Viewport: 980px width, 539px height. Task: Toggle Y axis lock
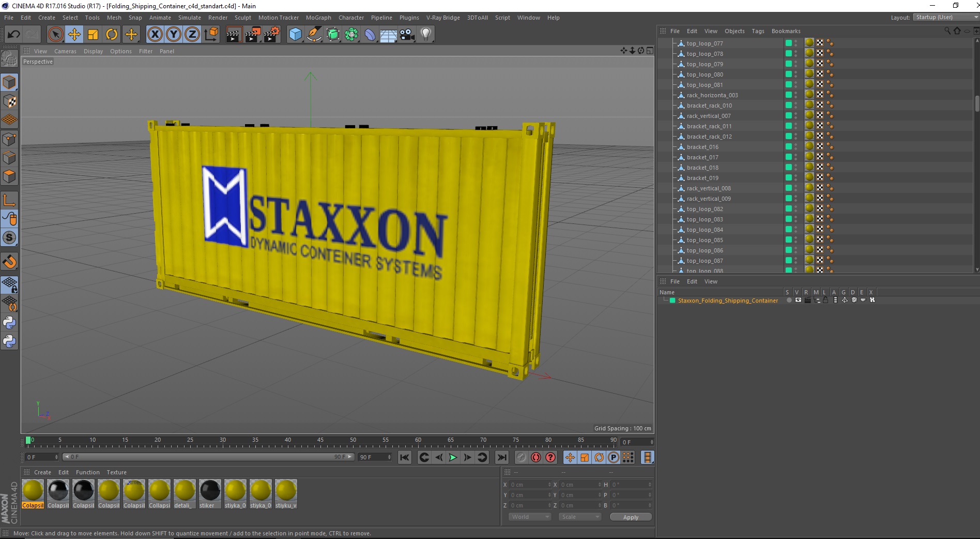click(x=174, y=35)
